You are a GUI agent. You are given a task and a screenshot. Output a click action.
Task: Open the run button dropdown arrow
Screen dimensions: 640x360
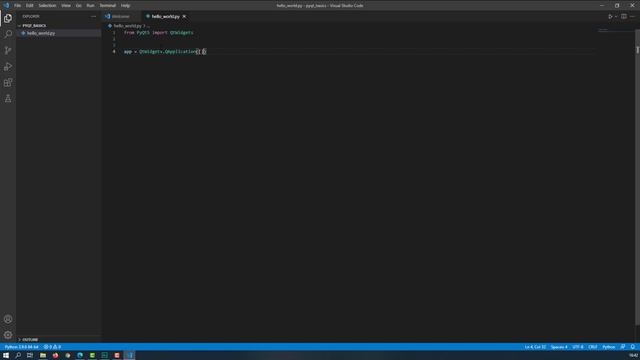coord(616,16)
